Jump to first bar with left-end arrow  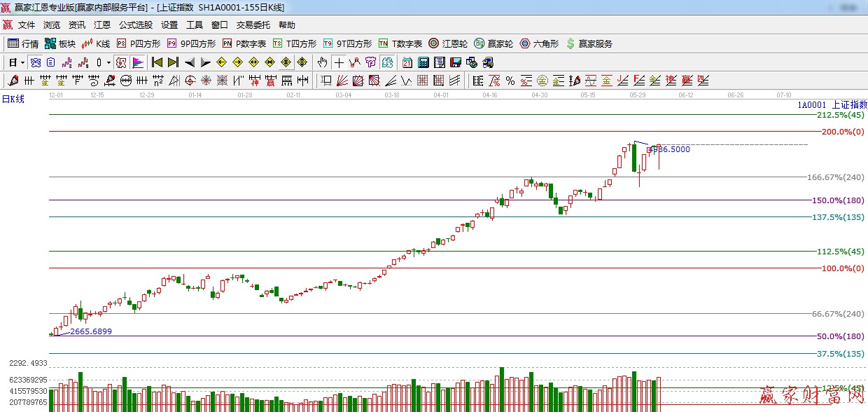pos(157,62)
